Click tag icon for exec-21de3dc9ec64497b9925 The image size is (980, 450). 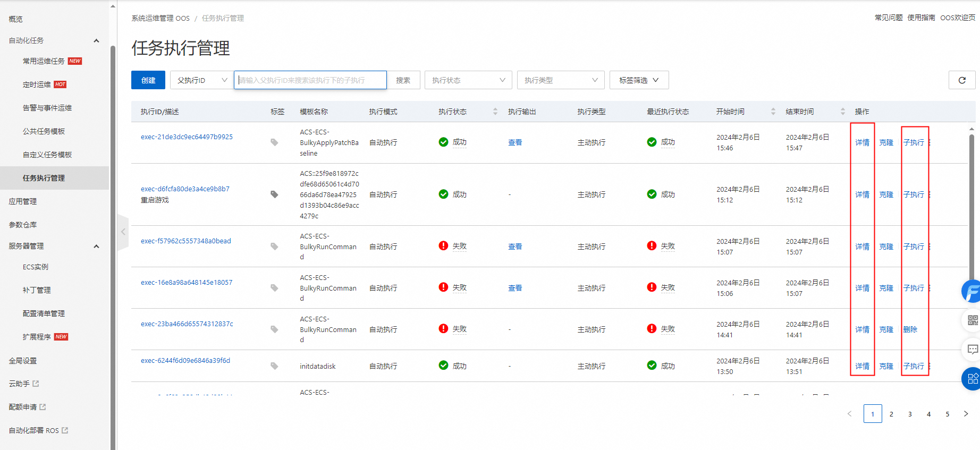(274, 142)
